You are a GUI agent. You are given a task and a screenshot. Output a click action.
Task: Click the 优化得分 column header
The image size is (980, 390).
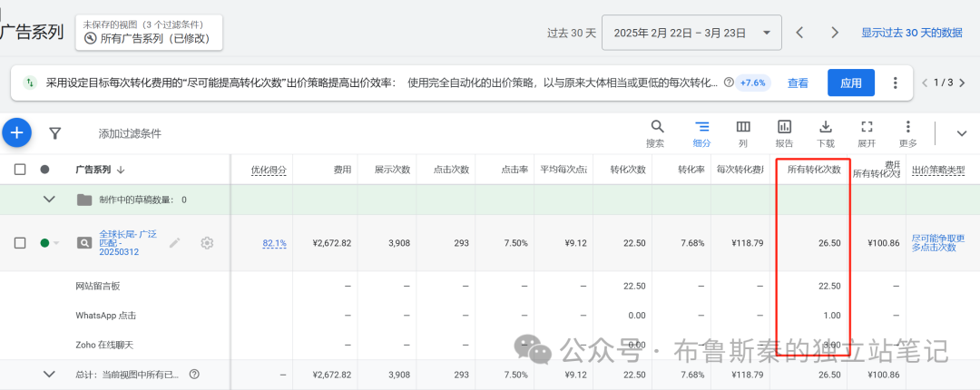point(269,170)
